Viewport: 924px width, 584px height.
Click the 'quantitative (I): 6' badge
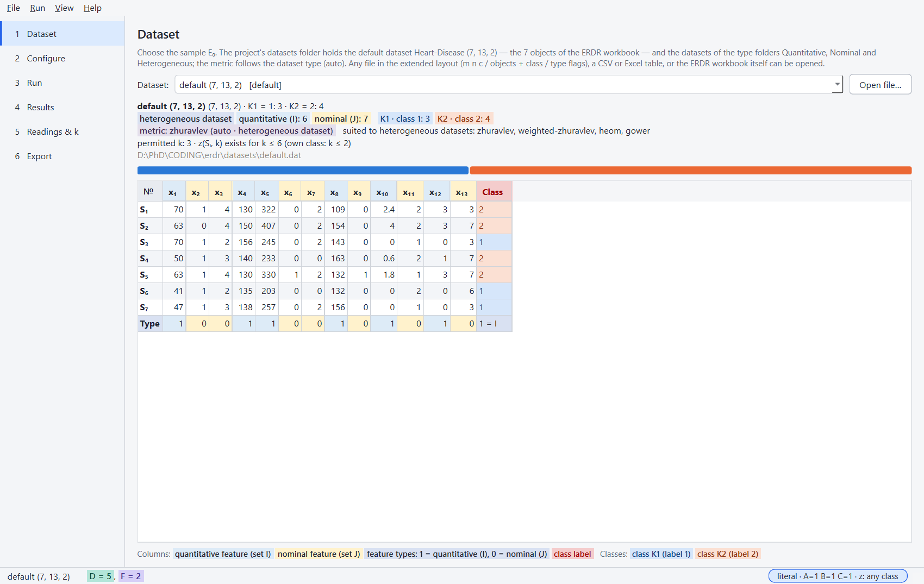[273, 119]
